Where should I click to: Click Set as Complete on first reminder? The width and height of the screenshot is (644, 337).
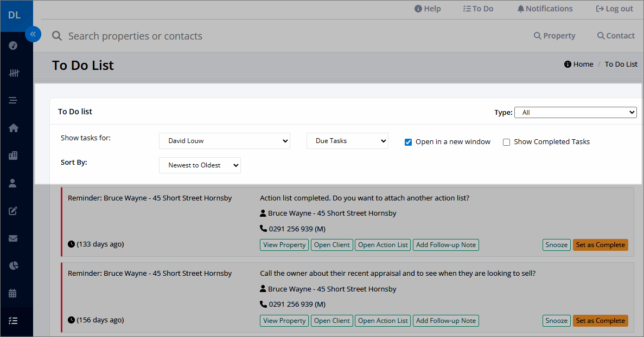pyautogui.click(x=601, y=245)
